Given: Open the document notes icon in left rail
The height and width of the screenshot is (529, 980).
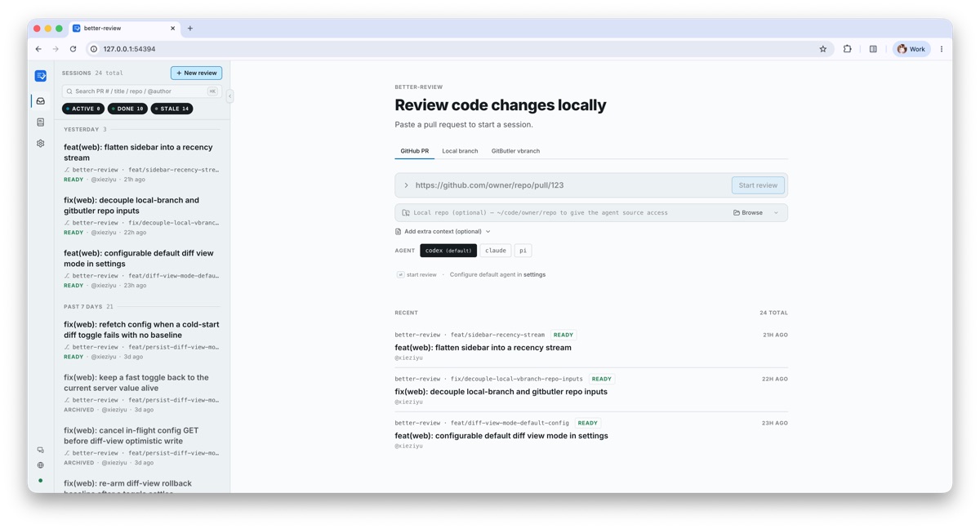Looking at the screenshot, I should [x=41, y=122].
